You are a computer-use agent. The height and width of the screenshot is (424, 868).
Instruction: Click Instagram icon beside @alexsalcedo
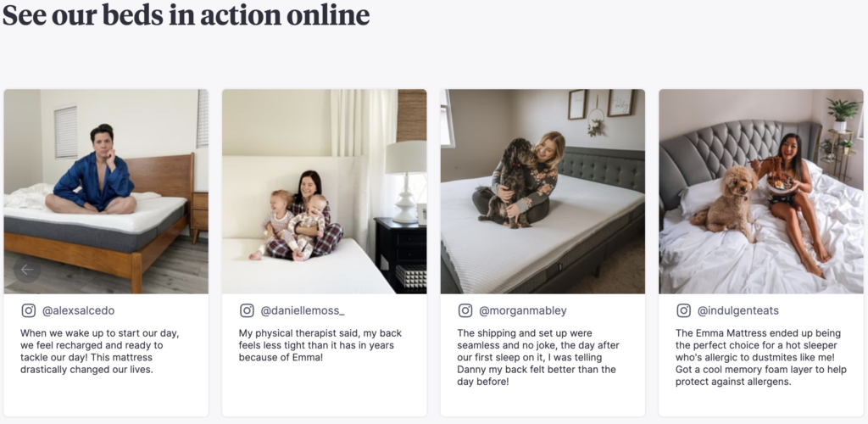click(x=29, y=310)
